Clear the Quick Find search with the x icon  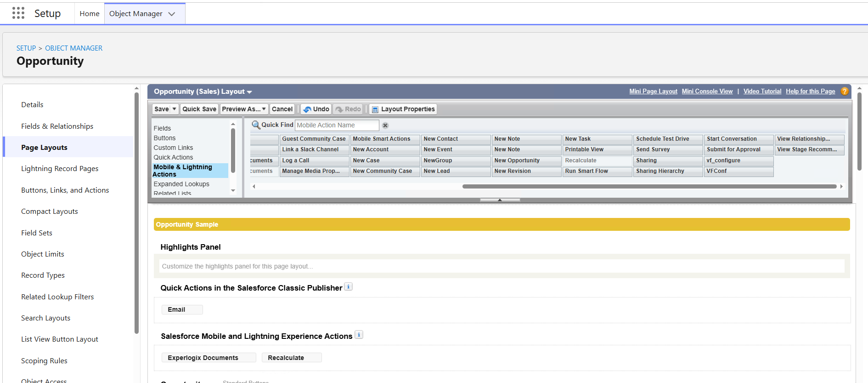[385, 126]
